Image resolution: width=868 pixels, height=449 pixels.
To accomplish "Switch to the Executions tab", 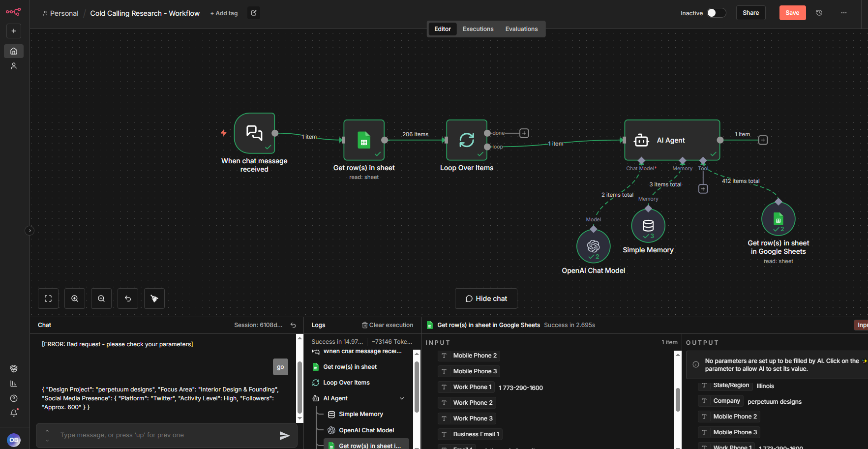I will [478, 29].
